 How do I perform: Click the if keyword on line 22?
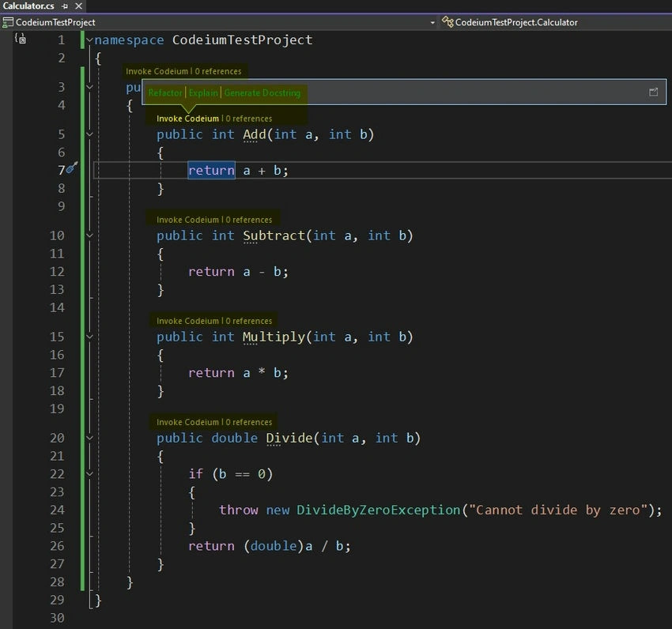click(196, 474)
